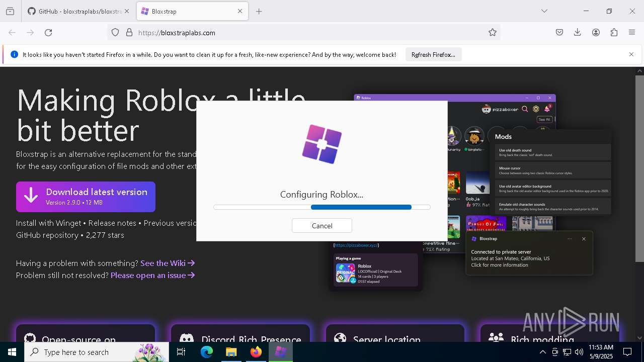Click the Bloxstrap toast close X

(584, 239)
